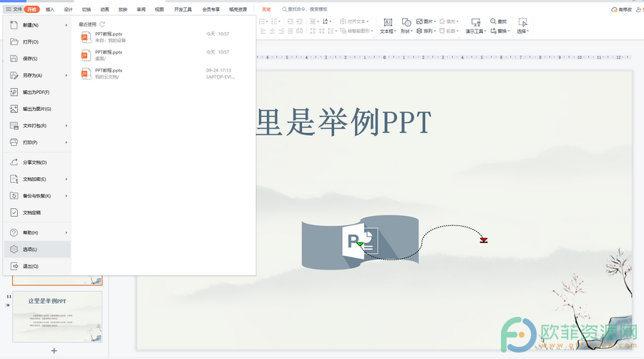Switch to the 开始 ribbon tab
644x359 pixels.
pos(31,9)
